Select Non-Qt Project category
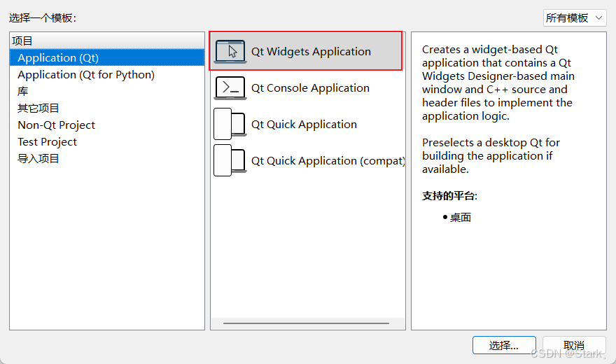 [107, 125]
